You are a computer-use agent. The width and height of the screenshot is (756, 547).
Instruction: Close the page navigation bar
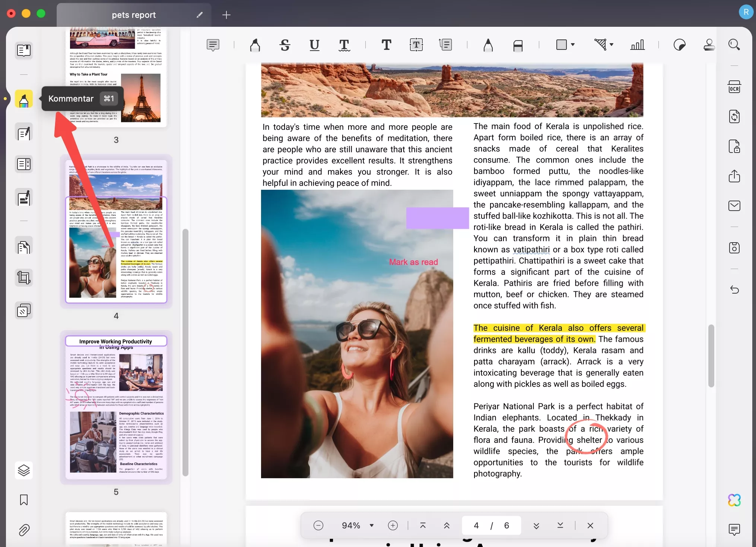click(590, 525)
